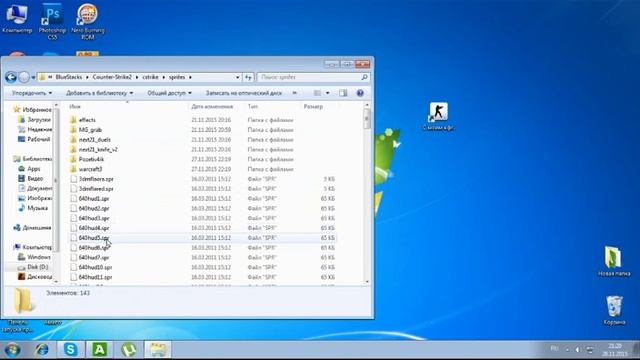Open the Counter-Strike desktop shortcut
Image resolution: width=640 pixels, height=360 pixels.
(x=438, y=116)
